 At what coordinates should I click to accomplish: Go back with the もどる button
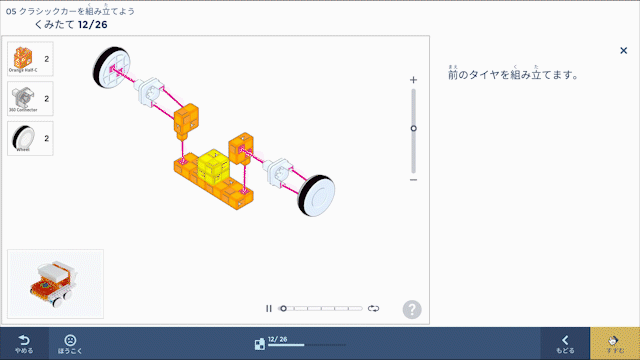tap(565, 344)
